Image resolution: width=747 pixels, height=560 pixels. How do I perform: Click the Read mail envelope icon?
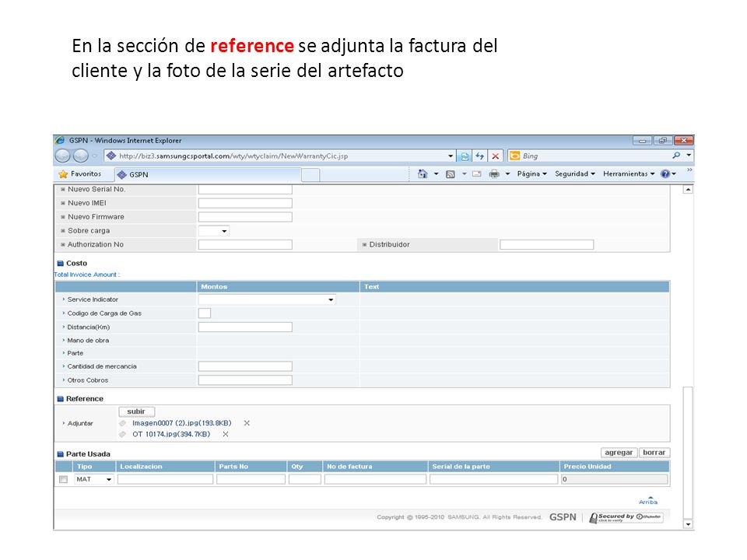click(x=476, y=174)
